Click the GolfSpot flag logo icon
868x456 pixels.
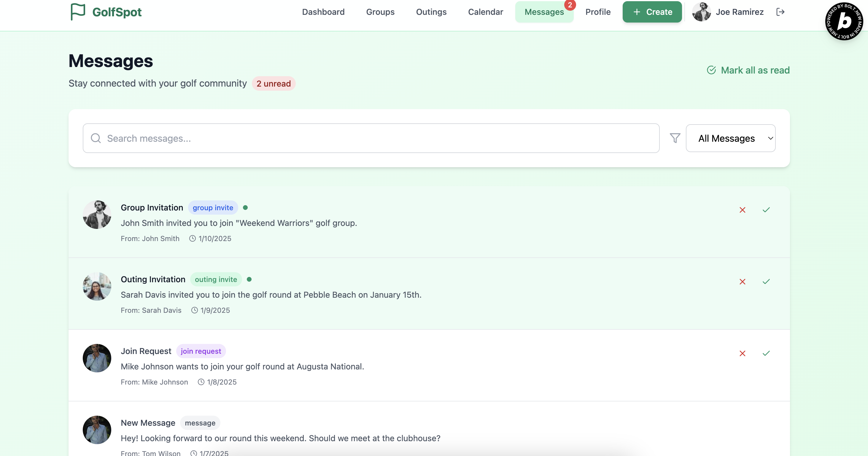pos(78,12)
